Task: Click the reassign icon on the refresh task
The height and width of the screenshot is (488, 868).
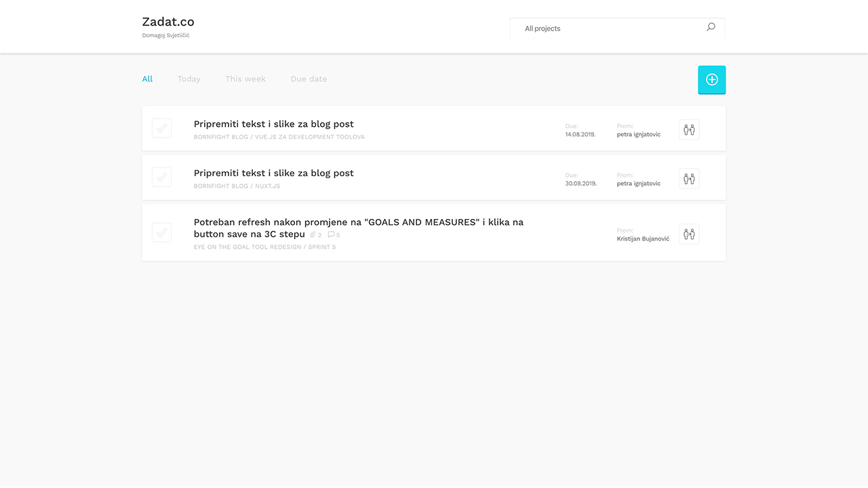Action: (689, 234)
